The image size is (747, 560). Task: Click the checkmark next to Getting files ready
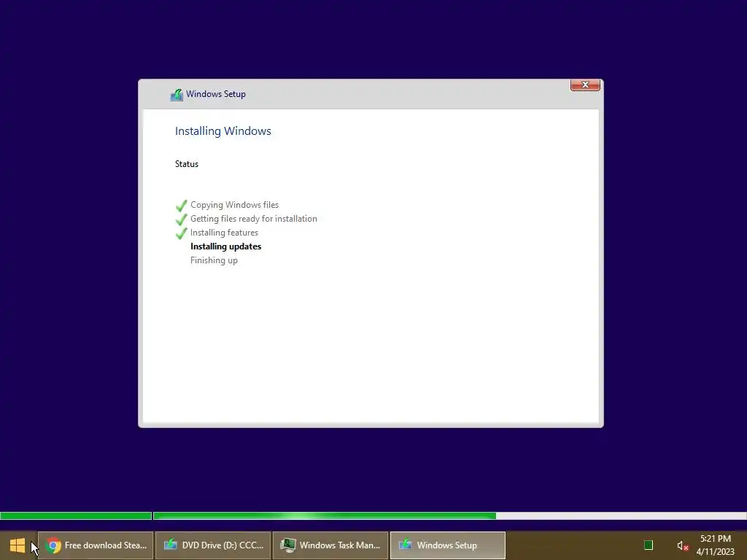tap(181, 219)
